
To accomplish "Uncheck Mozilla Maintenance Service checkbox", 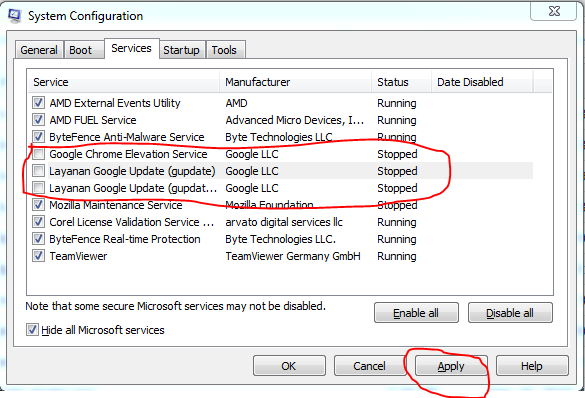I will click(38, 205).
